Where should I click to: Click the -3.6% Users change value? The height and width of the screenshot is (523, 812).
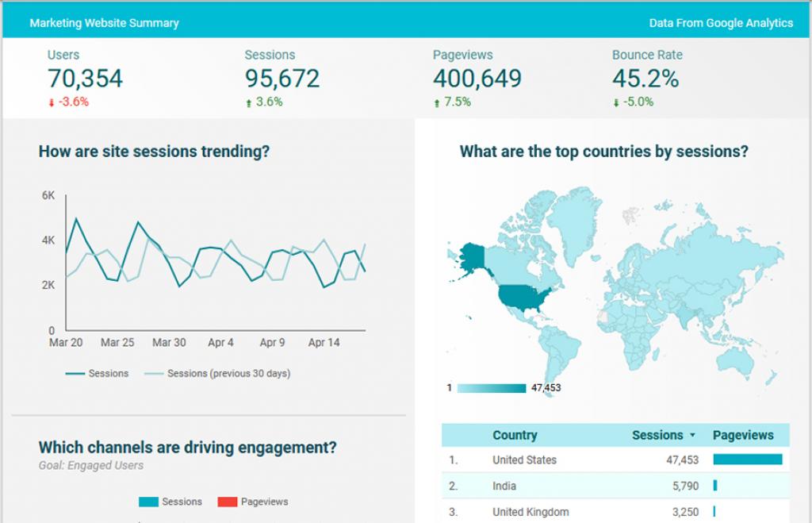click(x=74, y=102)
